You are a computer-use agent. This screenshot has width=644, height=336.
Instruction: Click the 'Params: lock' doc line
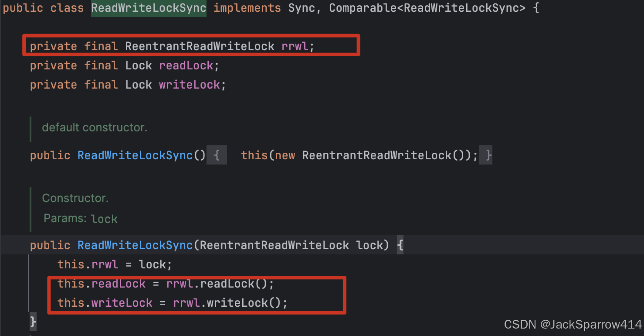tap(81, 218)
